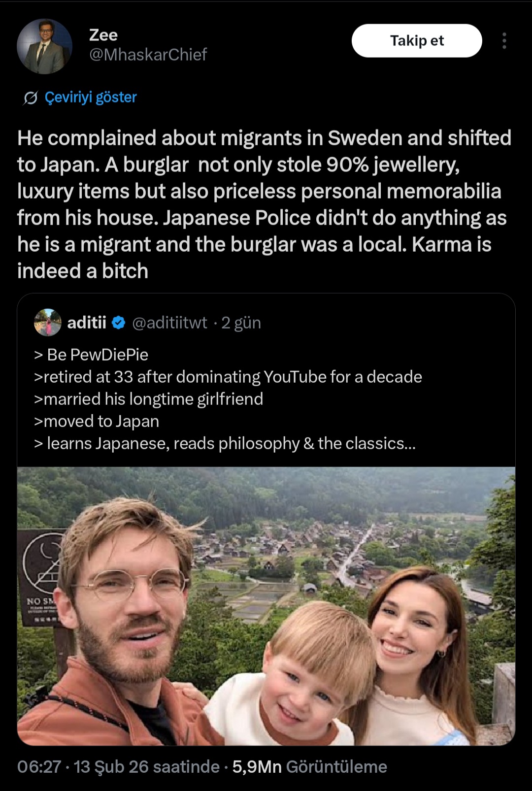This screenshot has width=532, height=791.
Task: Click aditii's blue verified badge
Action: 119,323
